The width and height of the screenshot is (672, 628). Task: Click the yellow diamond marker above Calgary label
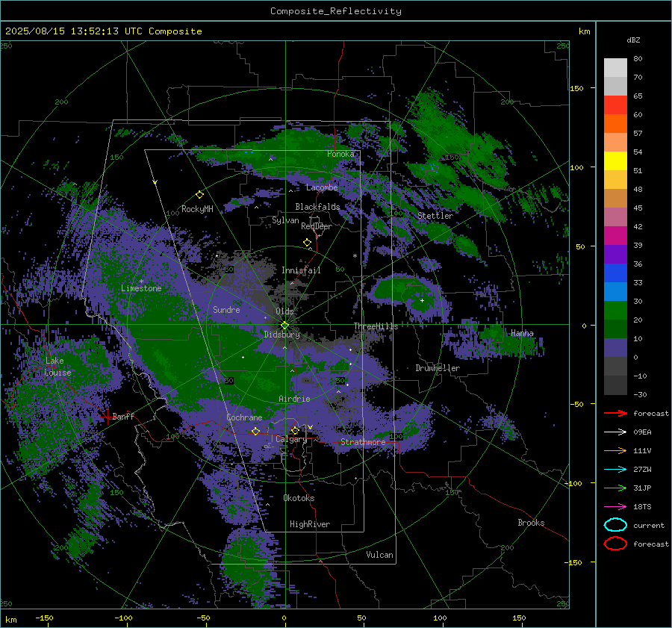click(x=295, y=430)
